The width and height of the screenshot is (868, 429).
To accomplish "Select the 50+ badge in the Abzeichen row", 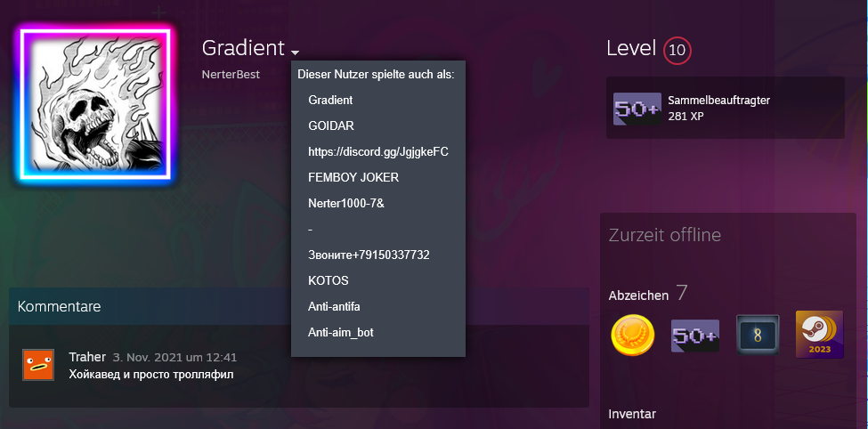I will (694, 336).
